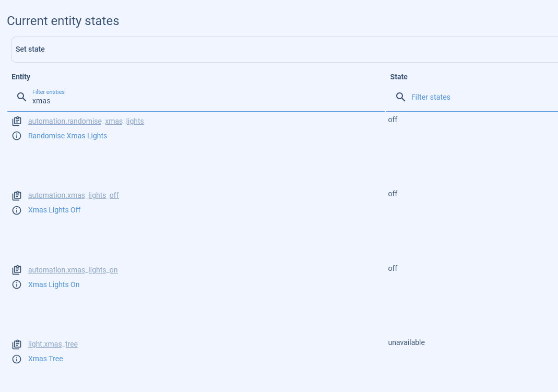Screen dimensions: 558x392
Task: Open info icon for Xmas Lights On
Action: (17, 284)
